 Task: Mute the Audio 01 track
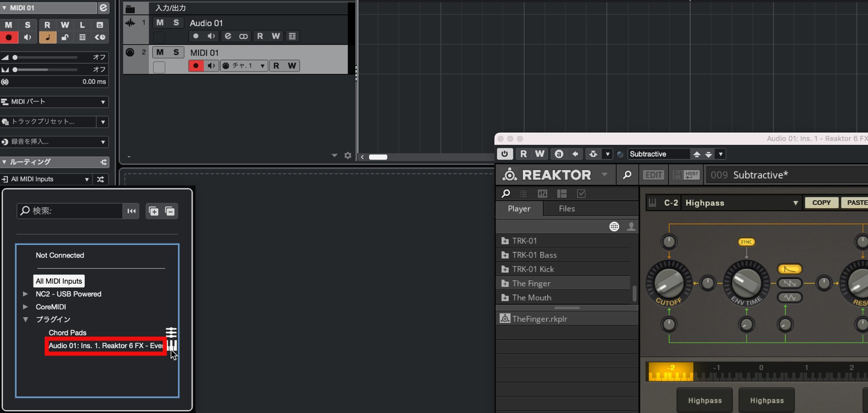tap(160, 23)
